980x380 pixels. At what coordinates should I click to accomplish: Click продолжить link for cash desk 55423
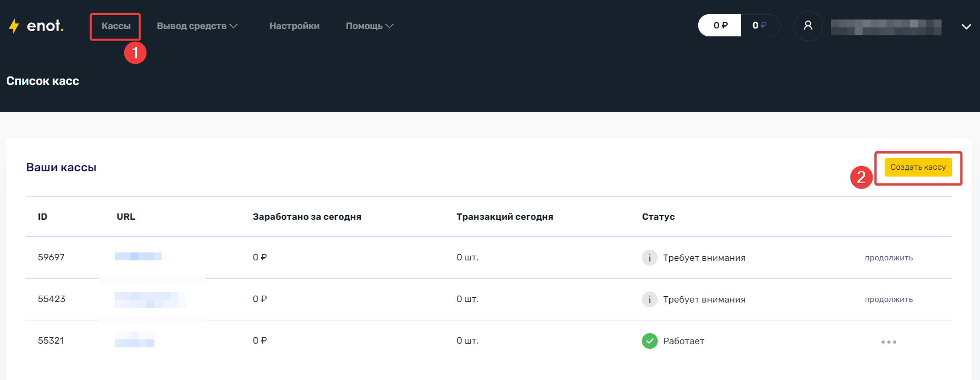point(888,299)
